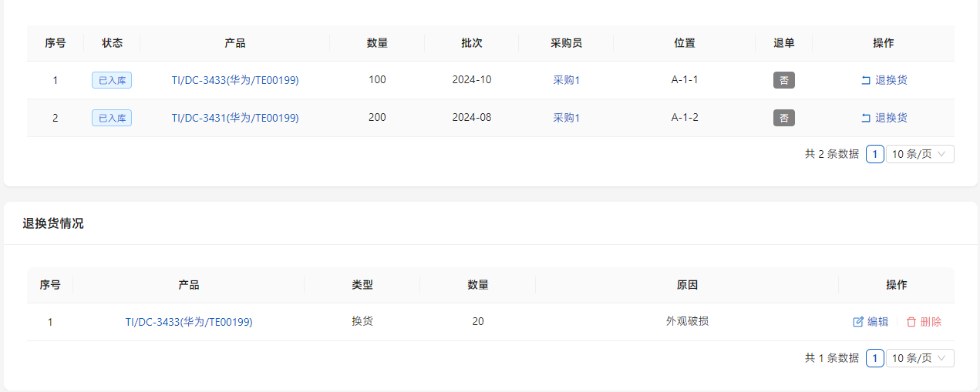The image size is (980, 392).
Task: Click the 数量 header in upper table
Action: tap(377, 43)
